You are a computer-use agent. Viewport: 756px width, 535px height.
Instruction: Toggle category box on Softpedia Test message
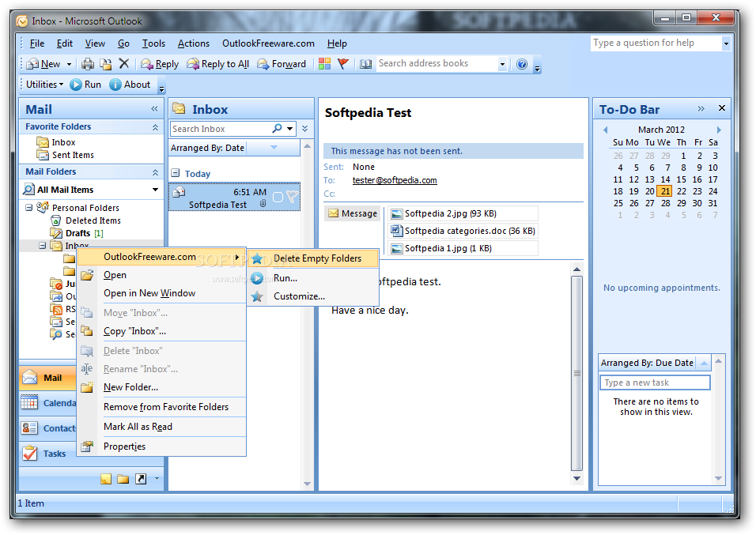pyautogui.click(x=278, y=197)
